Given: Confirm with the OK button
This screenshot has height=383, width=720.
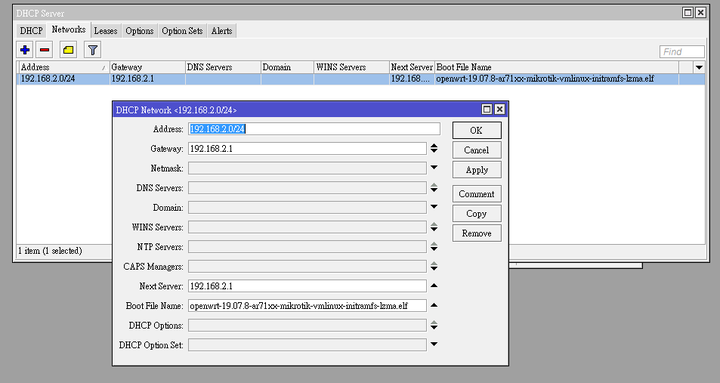Looking at the screenshot, I should click(477, 130).
